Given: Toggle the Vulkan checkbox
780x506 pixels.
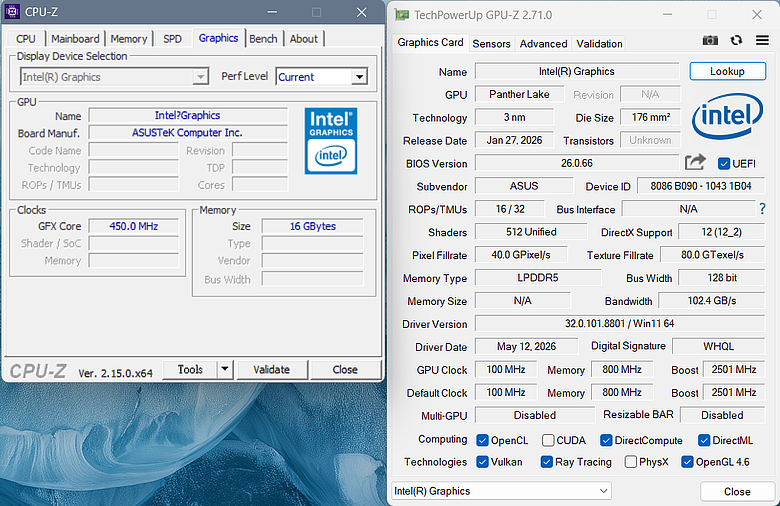Looking at the screenshot, I should coord(482,462).
